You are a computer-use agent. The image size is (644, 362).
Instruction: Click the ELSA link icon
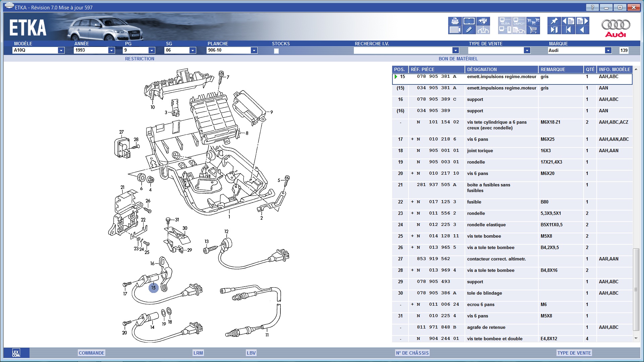point(505,21)
